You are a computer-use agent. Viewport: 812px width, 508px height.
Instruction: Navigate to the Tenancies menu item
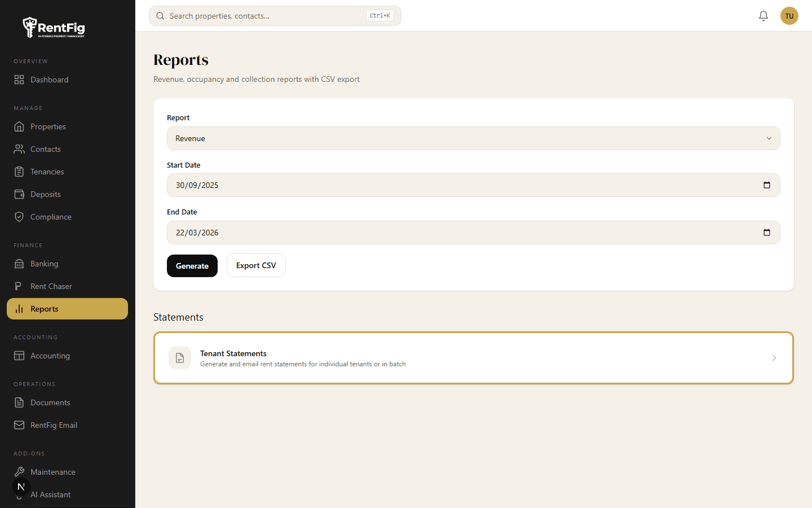pyautogui.click(x=47, y=172)
